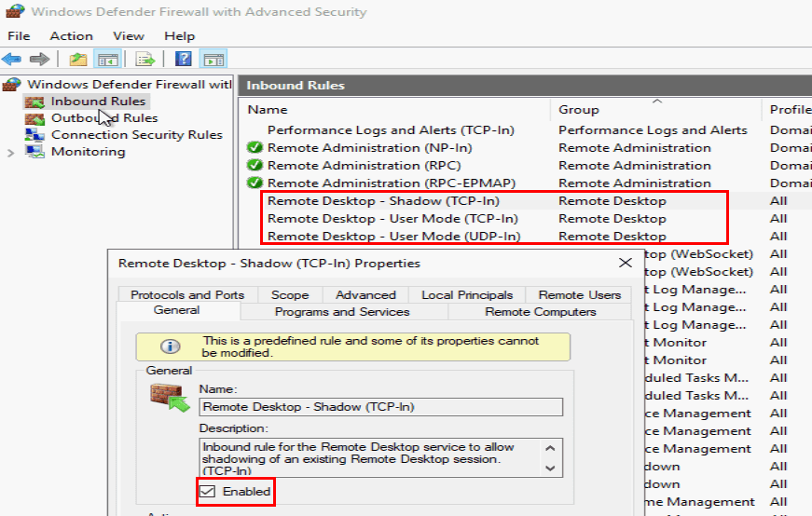Switch to the Scope tab
Viewport: 812px width, 516px height.
[290, 294]
